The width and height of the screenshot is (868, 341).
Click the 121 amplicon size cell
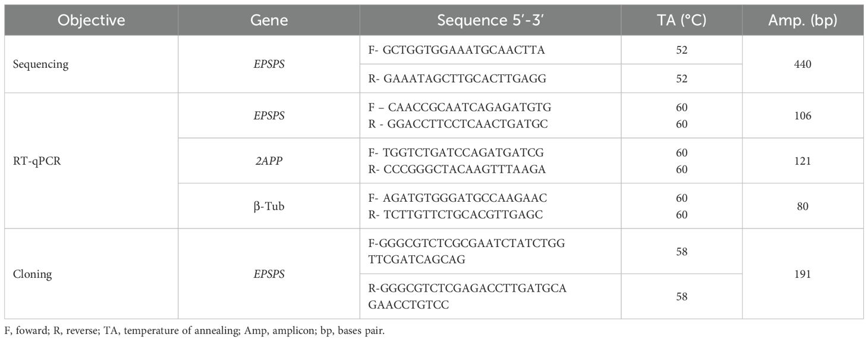point(803,161)
